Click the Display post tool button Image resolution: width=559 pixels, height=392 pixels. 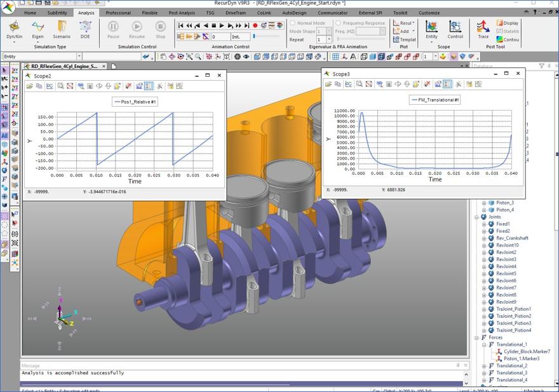tap(507, 23)
